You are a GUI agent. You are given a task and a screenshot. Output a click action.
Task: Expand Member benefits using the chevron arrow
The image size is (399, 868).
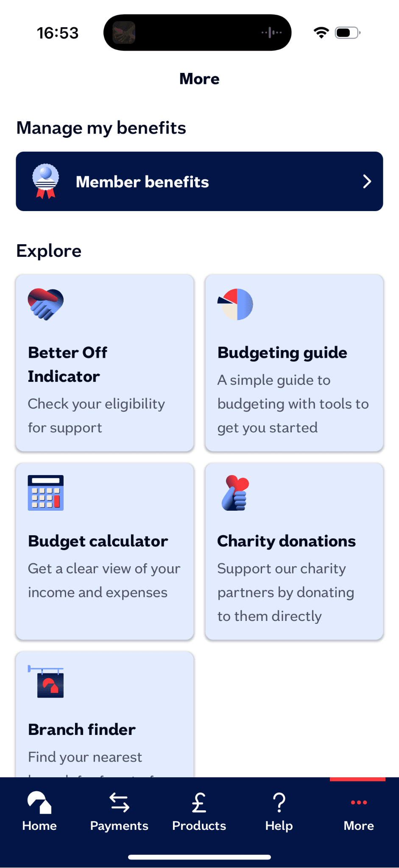click(367, 181)
